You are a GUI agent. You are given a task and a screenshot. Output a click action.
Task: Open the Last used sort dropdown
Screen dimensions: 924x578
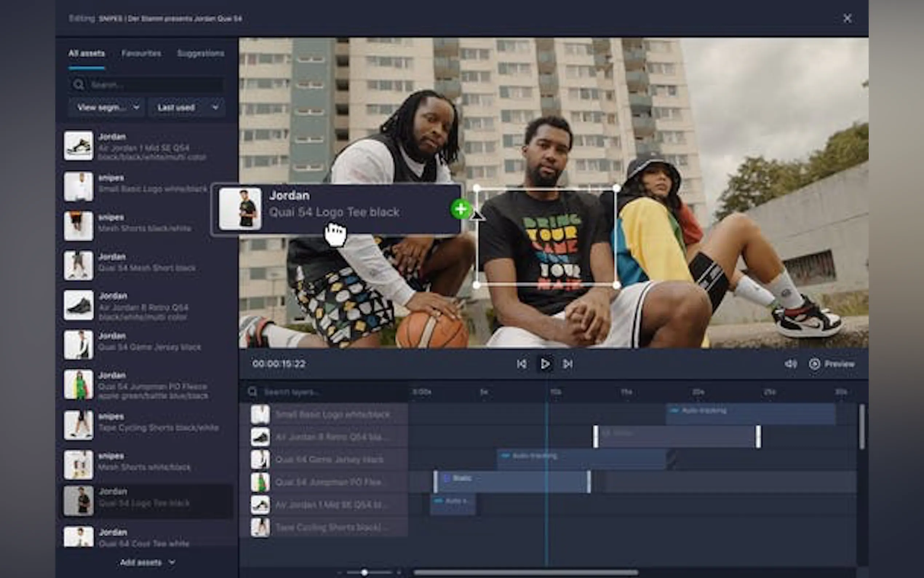click(x=187, y=107)
